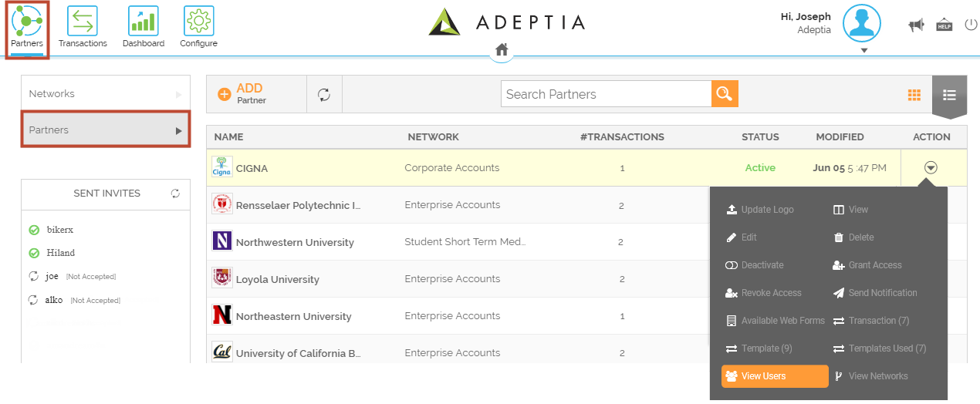The height and width of the screenshot is (404, 980).
Task: Expand the user profile dropdown arrow
Action: pyautogui.click(x=864, y=51)
